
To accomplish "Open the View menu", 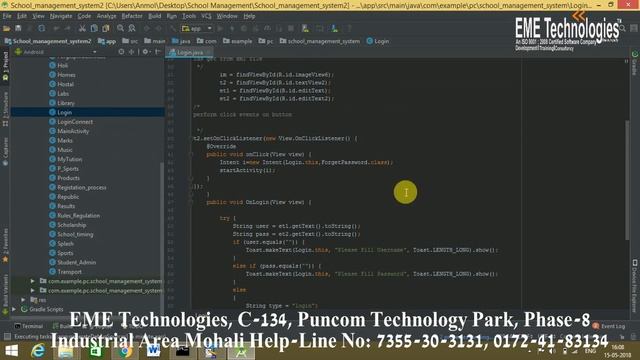I will (38, 16).
